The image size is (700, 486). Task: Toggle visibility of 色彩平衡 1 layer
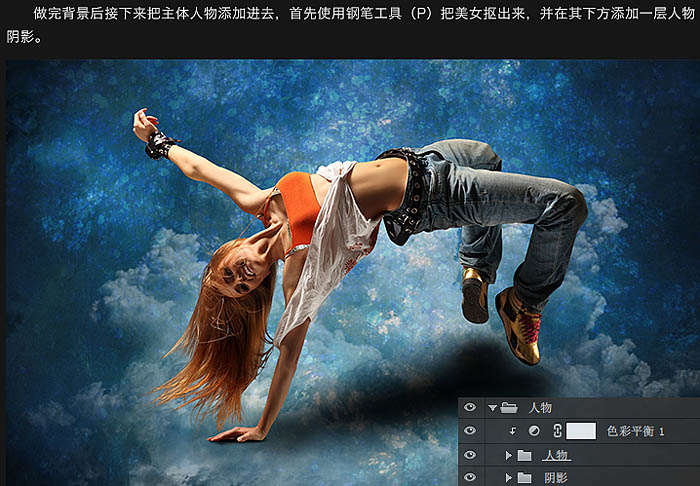(470, 431)
